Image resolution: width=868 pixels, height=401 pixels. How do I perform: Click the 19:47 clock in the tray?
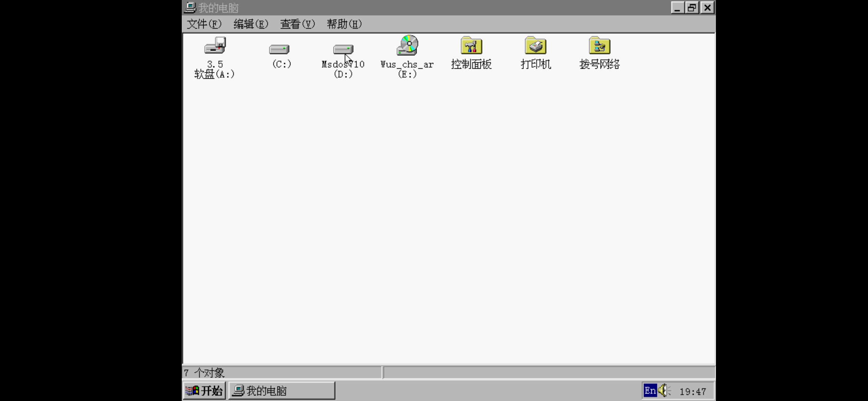tap(693, 391)
